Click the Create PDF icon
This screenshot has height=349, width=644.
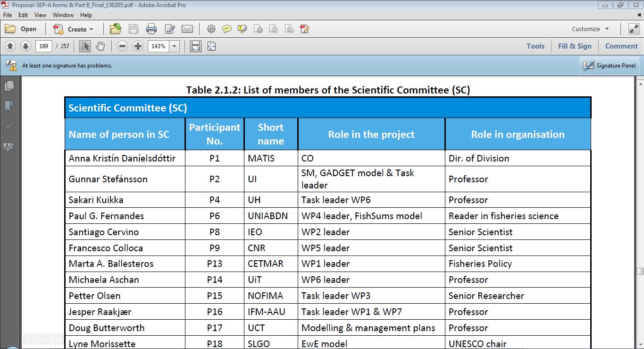[x=59, y=29]
